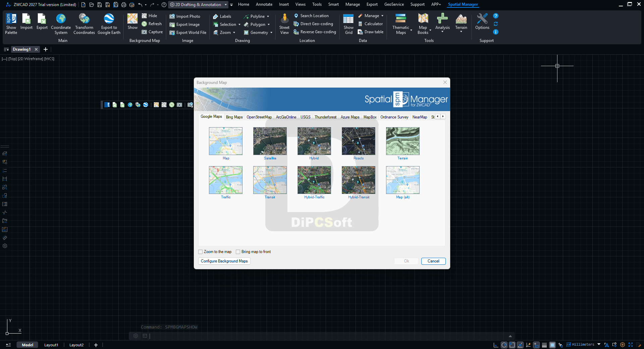The width and height of the screenshot is (644, 349).
Task: Click Export Image in ribbon
Action: pos(184,24)
